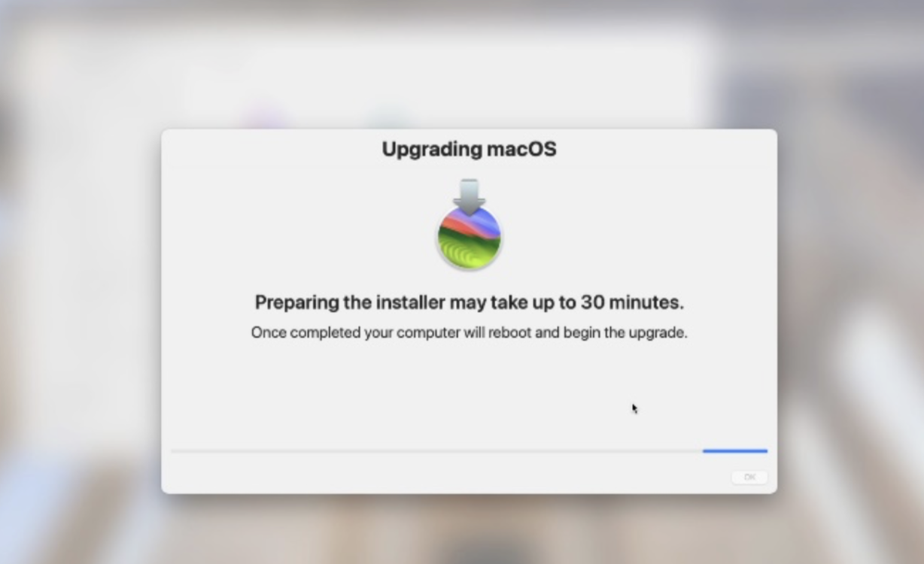Click "30 minutes" in the bold heading

pyautogui.click(x=631, y=302)
